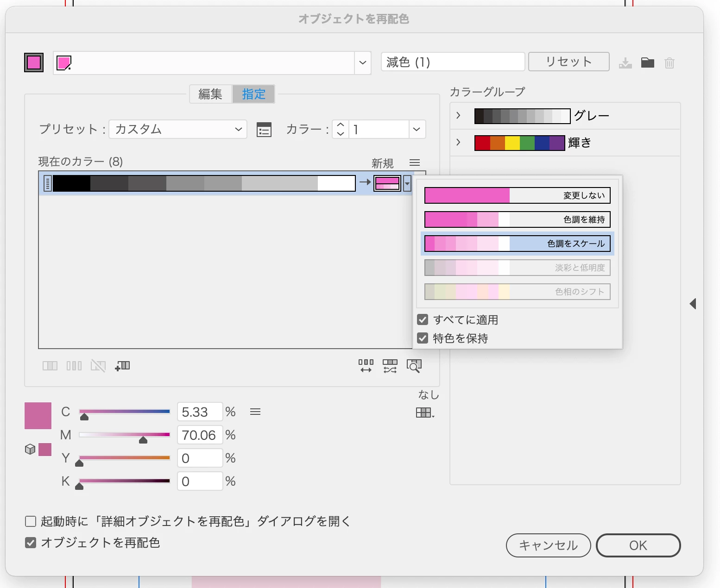This screenshot has height=588, width=720.
Task: Click randomly change saturation and brightness icon
Action: 390,366
